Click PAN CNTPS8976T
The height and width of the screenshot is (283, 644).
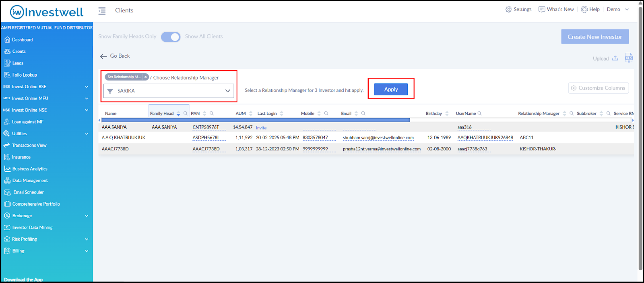(206, 127)
